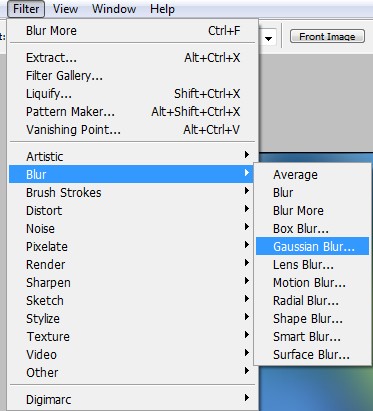Open the dropdown arrow beside Front Image
Image resolution: width=373 pixels, height=411 pixels.
268,38
